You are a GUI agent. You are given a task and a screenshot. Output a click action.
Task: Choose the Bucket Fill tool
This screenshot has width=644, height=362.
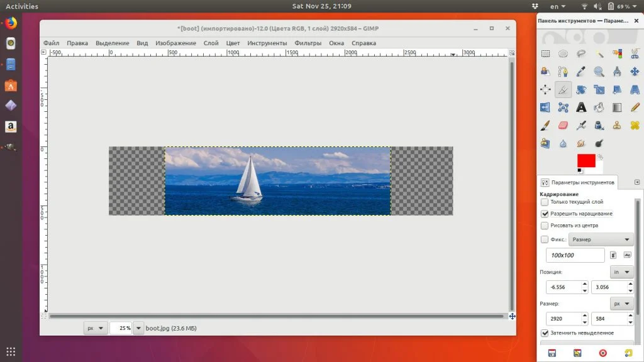click(x=599, y=107)
